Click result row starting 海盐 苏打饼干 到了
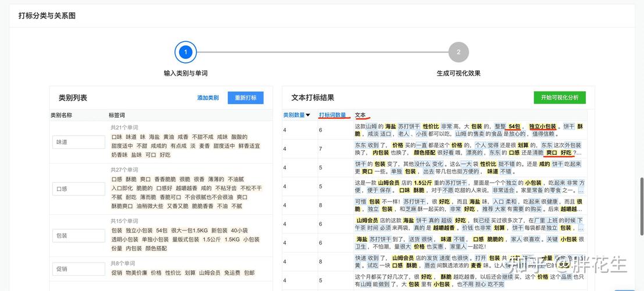644x291 pixels. tap(435, 243)
